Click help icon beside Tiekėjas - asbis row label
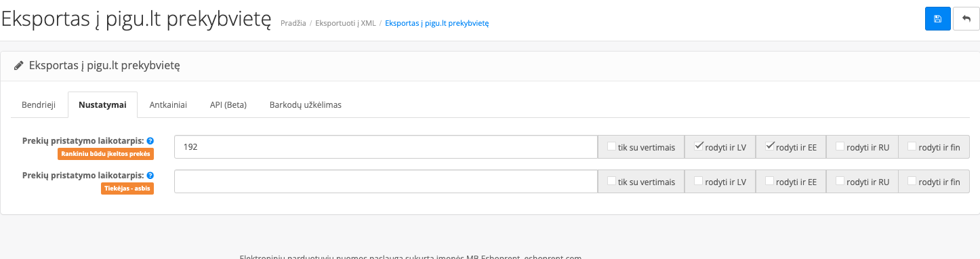Screen dimensions: 980x259 pos(150,175)
